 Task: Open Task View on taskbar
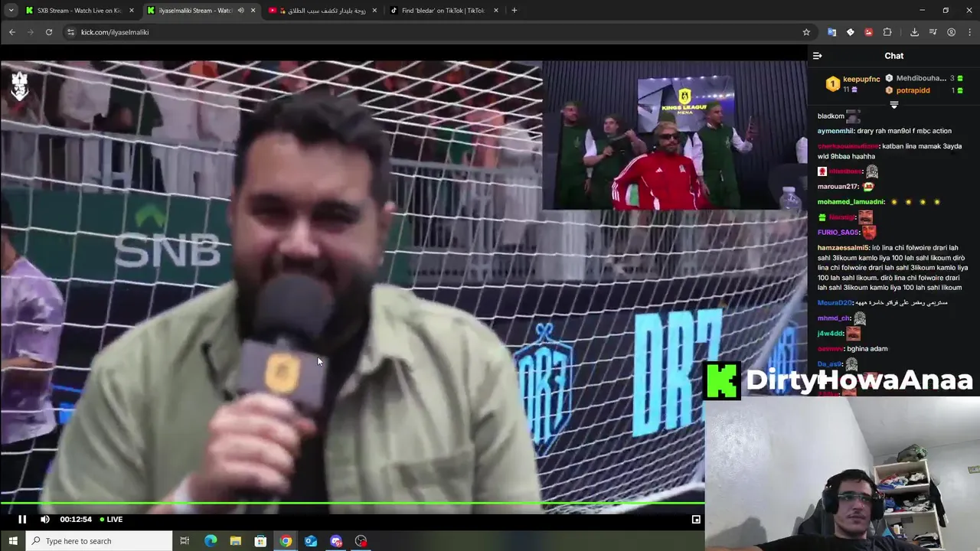(185, 541)
